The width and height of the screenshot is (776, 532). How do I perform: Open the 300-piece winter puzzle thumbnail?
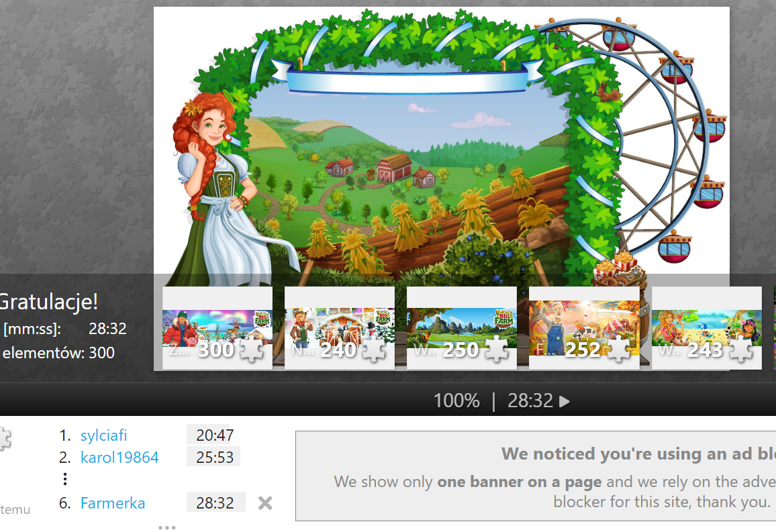tap(217, 328)
